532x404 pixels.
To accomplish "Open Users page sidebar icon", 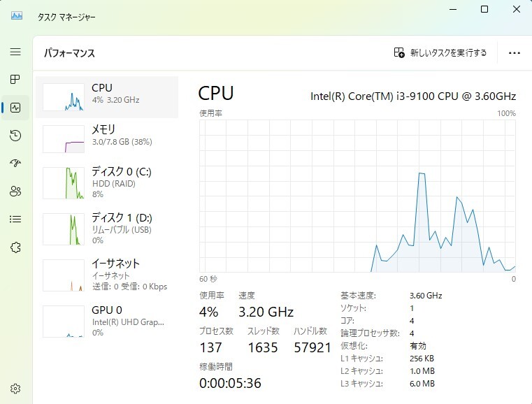I will click(15, 192).
